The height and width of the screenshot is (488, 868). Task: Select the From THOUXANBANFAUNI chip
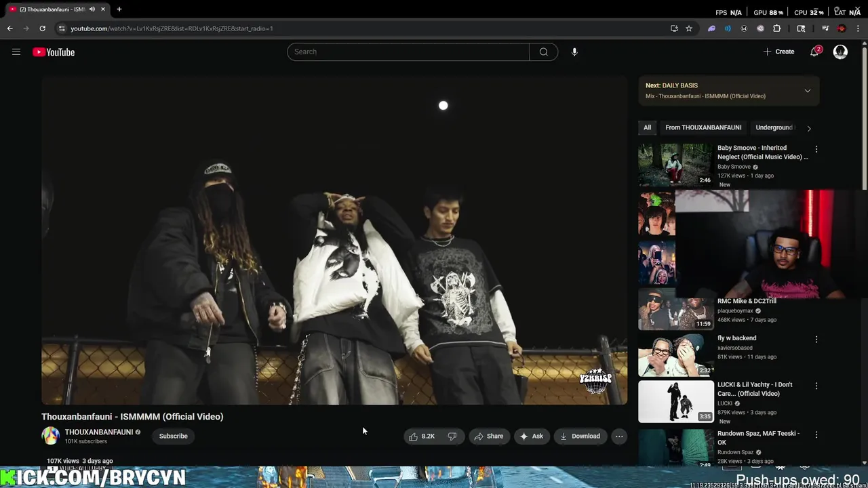point(703,127)
